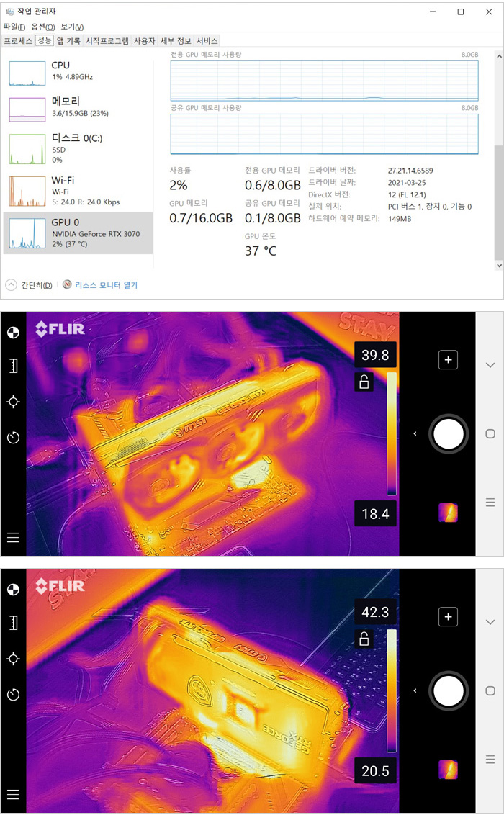Image resolution: width=504 pixels, height=815 pixels.
Task: Open the 보기(V) menu
Action: click(72, 27)
